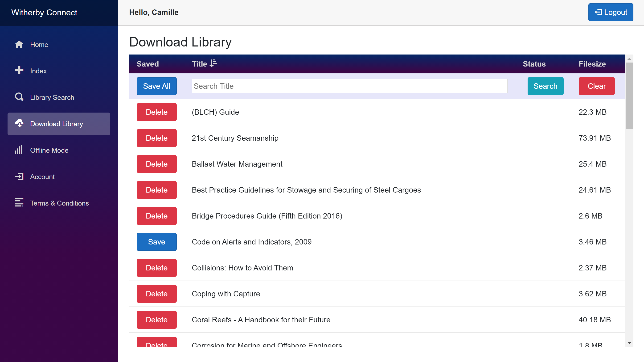This screenshot has width=644, height=362.
Task: Click the Terms & Conditions lines icon
Action: click(19, 202)
